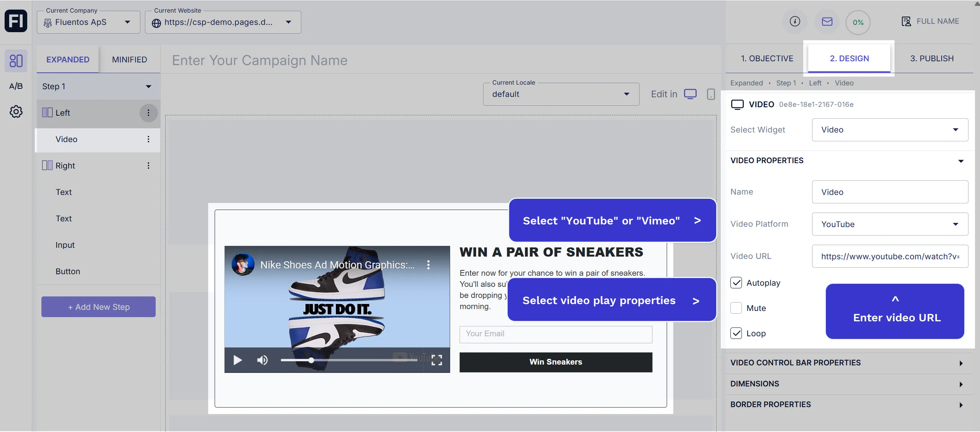Select the second Text tree item

tap(98, 218)
